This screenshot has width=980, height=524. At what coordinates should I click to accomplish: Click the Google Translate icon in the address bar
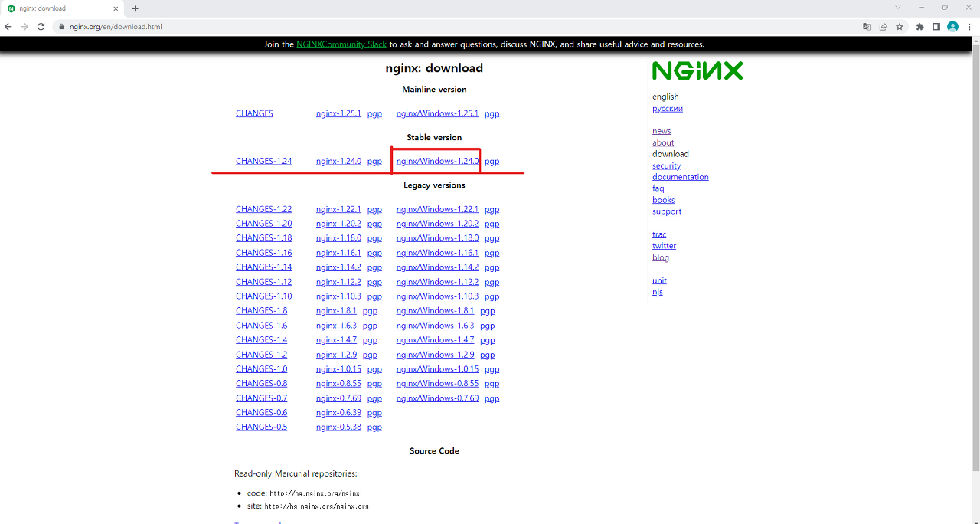(866, 25)
